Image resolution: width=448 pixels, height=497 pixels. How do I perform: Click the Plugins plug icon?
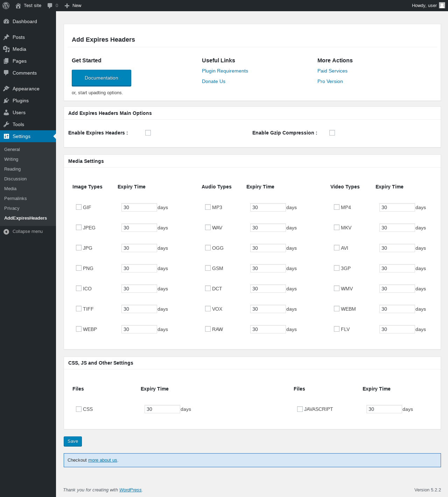click(6, 101)
